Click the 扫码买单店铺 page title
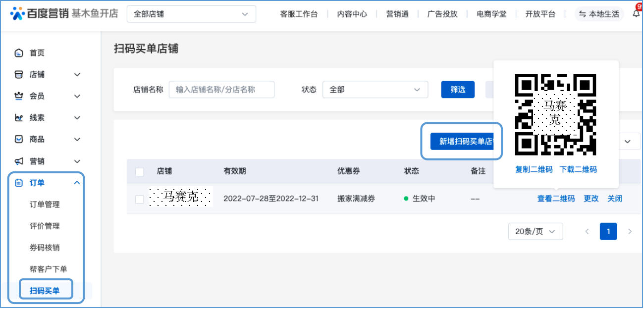This screenshot has height=309, width=644. pos(146,48)
